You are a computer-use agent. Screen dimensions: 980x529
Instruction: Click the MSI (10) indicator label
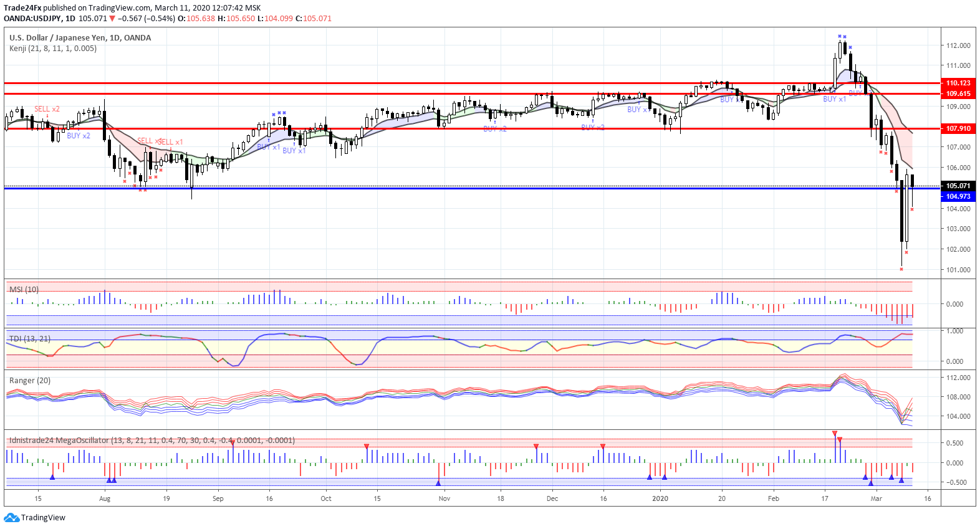(x=24, y=289)
